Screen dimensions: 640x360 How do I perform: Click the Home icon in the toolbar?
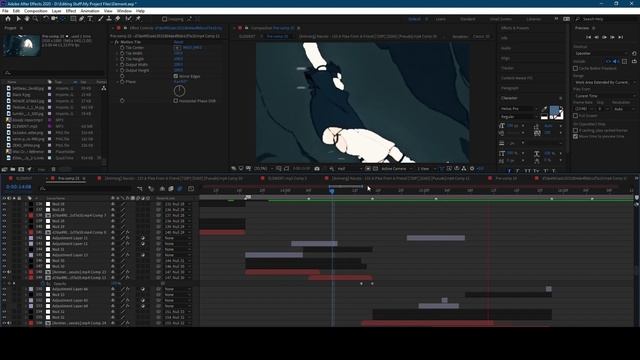8,19
